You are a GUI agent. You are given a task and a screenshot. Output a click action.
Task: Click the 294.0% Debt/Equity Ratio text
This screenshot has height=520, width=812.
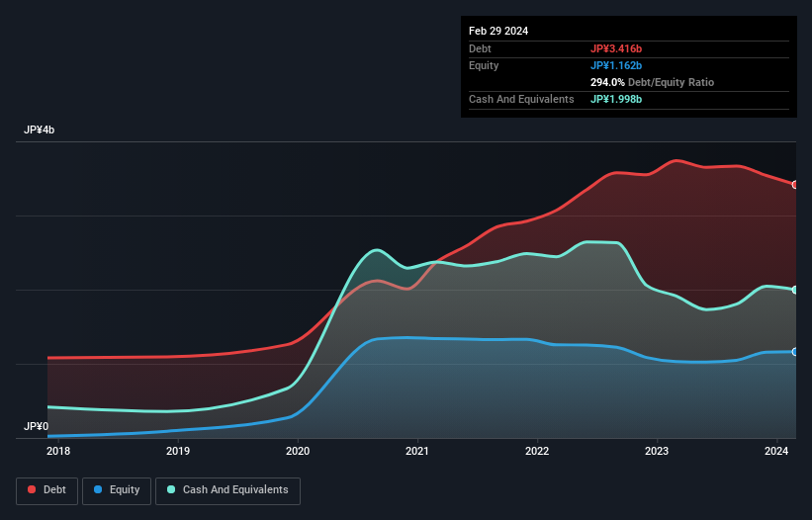click(652, 82)
